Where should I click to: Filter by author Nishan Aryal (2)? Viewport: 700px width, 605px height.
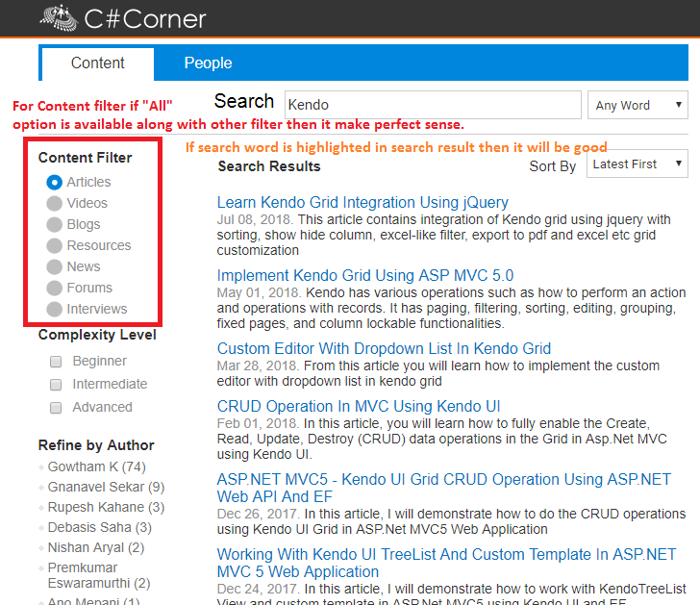coord(96,547)
